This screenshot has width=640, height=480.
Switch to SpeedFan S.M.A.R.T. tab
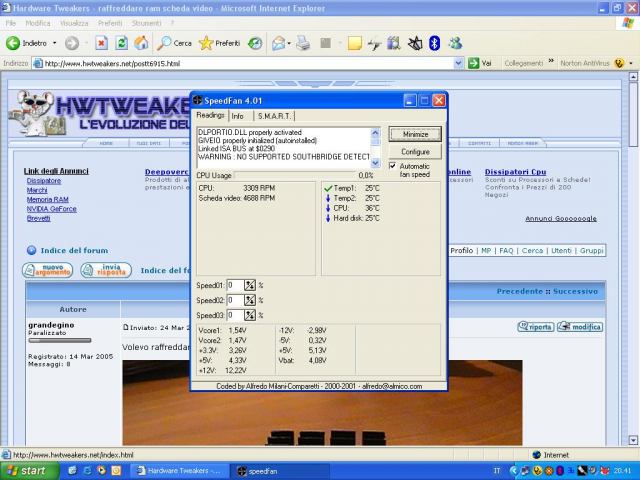coord(274,116)
